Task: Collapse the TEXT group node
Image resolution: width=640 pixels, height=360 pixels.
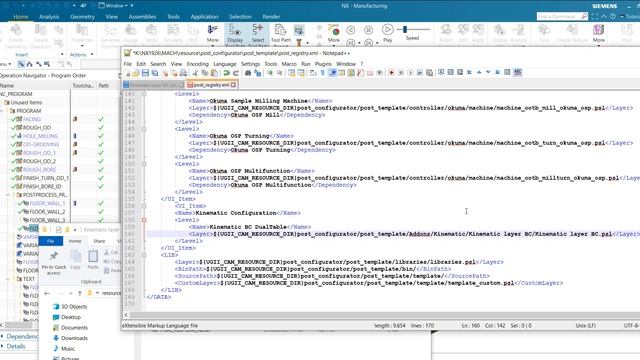Action: [x=8, y=279]
